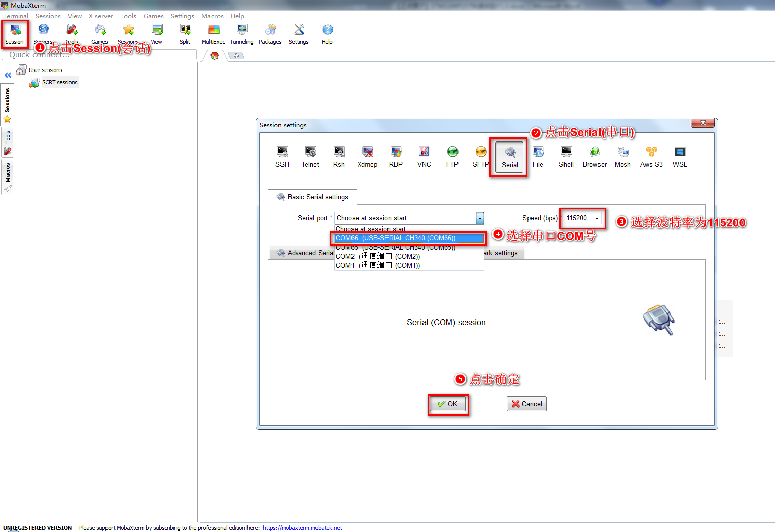This screenshot has width=775, height=532.
Task: Open the X server menu
Action: click(x=100, y=16)
